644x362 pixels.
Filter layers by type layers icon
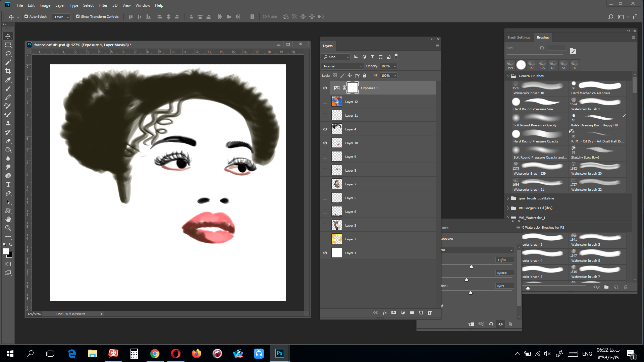372,57
